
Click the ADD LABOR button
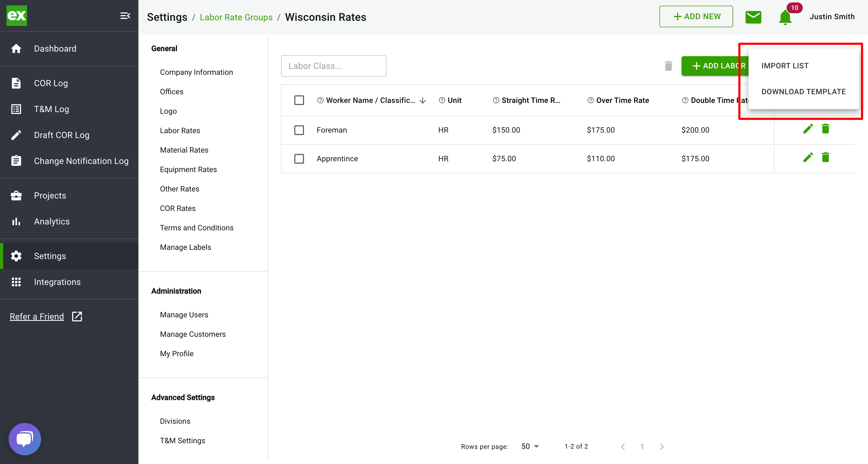coord(715,66)
